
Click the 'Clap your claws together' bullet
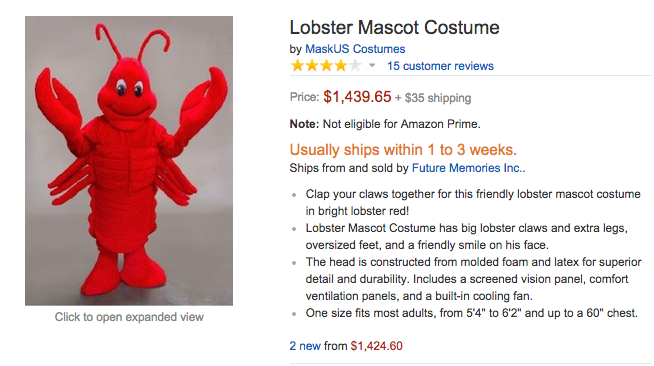coord(473,203)
